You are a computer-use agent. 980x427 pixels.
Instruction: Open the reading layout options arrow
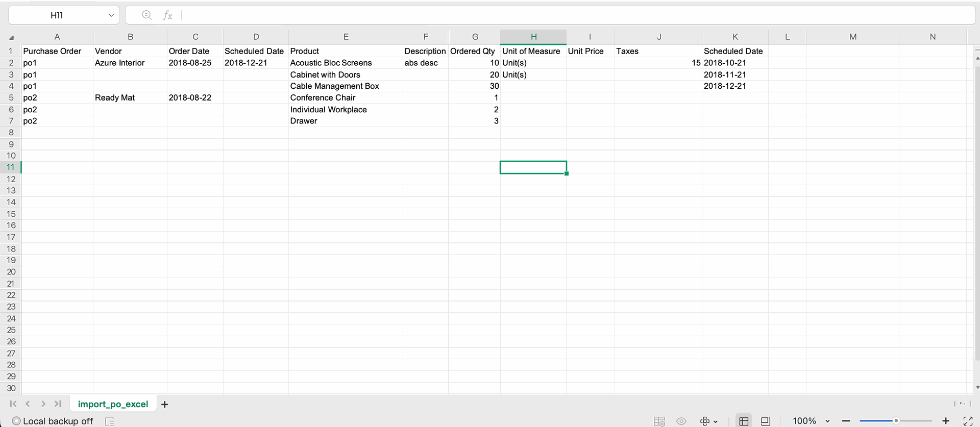click(716, 422)
